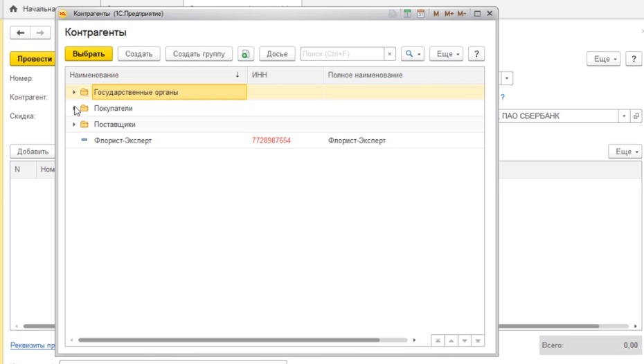The height and width of the screenshot is (364, 644).
Task: Open the calculator icon in title bar
Action: pos(407,14)
